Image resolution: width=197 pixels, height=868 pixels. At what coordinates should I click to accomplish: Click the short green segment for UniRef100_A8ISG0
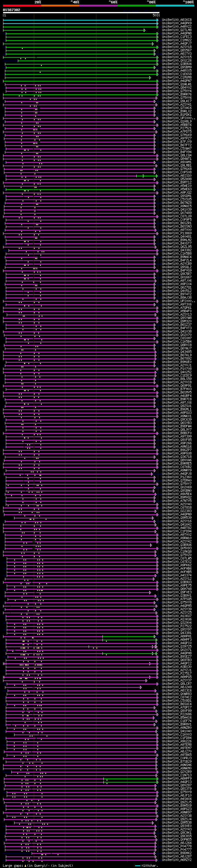click(x=147, y=176)
